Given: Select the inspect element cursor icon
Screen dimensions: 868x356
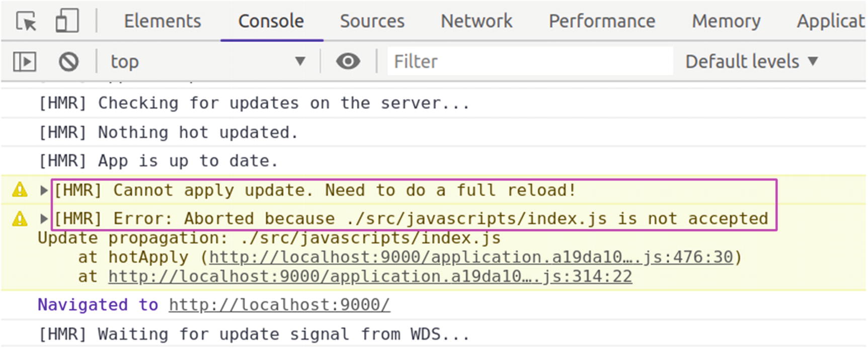Looking at the screenshot, I should click(26, 22).
